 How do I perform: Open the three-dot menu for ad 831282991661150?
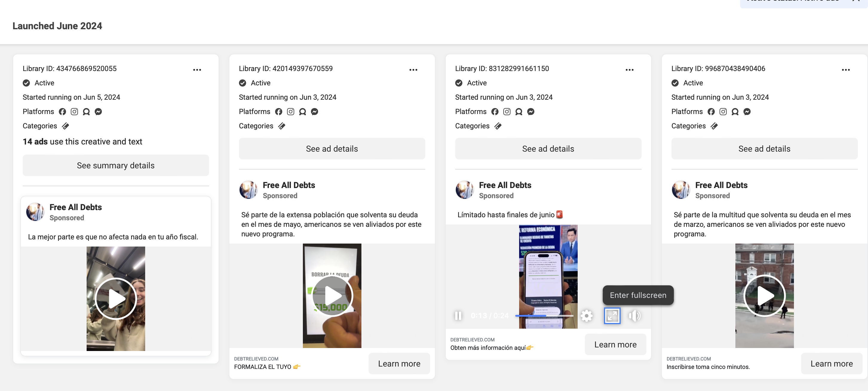pyautogui.click(x=629, y=70)
